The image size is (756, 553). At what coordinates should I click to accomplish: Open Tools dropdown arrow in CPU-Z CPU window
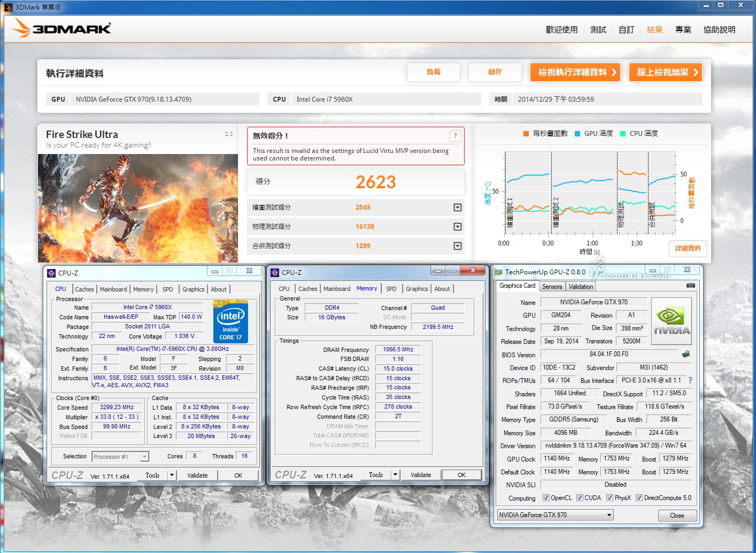point(172,475)
